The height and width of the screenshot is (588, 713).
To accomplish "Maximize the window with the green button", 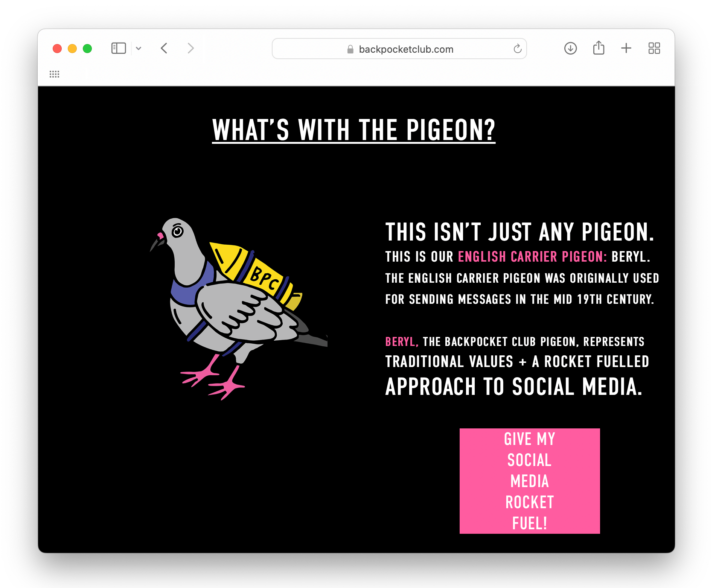I will point(87,49).
